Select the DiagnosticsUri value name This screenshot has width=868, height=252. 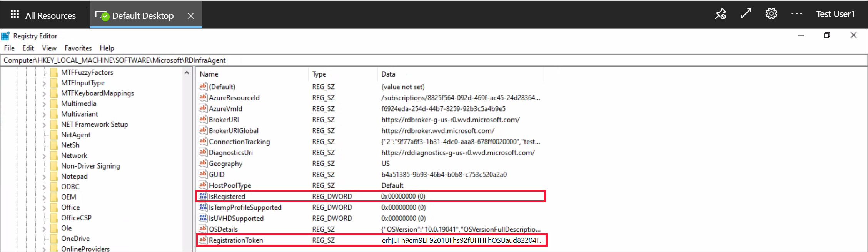231,152
